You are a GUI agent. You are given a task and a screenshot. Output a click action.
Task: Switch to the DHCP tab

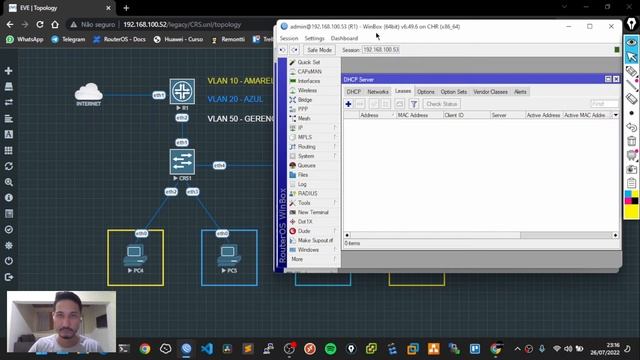(353, 92)
